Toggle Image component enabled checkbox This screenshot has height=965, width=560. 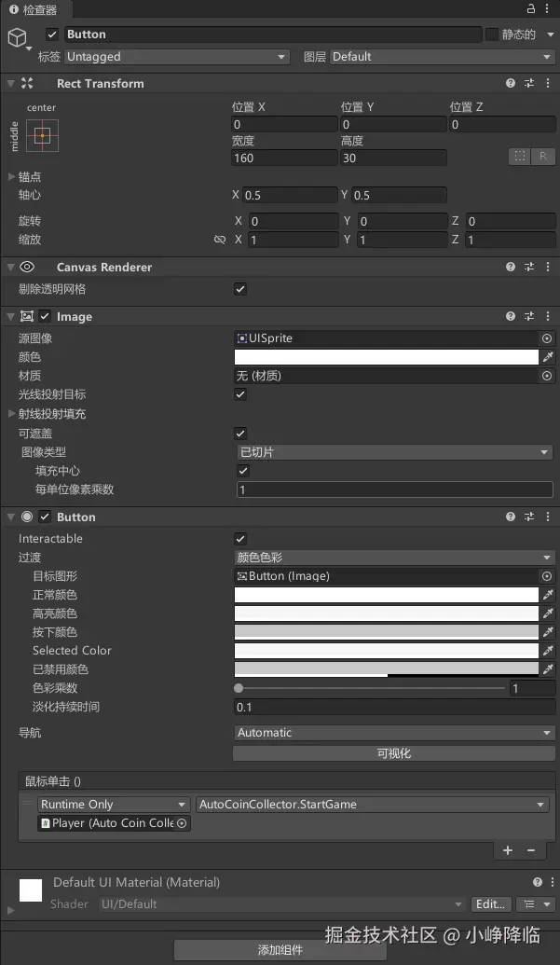45,316
